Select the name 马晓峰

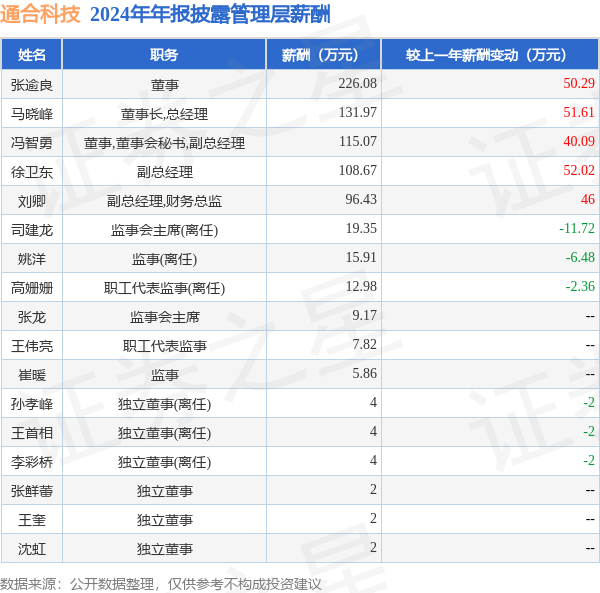pyautogui.click(x=31, y=114)
